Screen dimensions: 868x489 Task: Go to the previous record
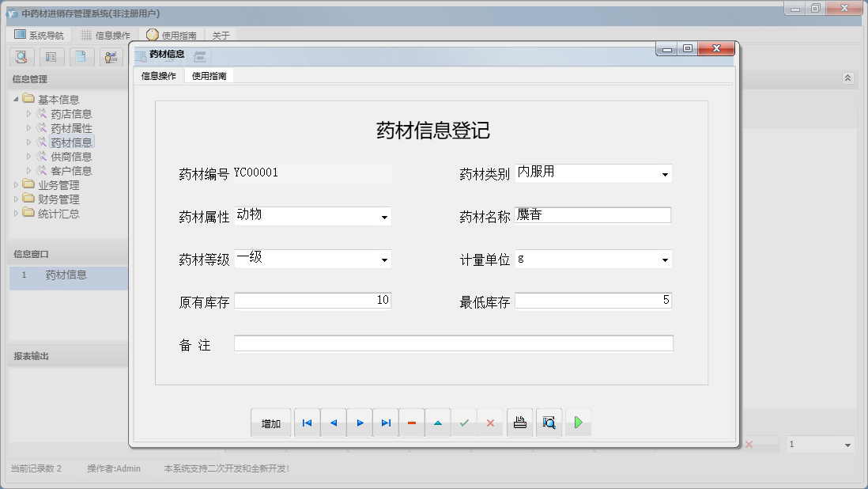coord(333,423)
